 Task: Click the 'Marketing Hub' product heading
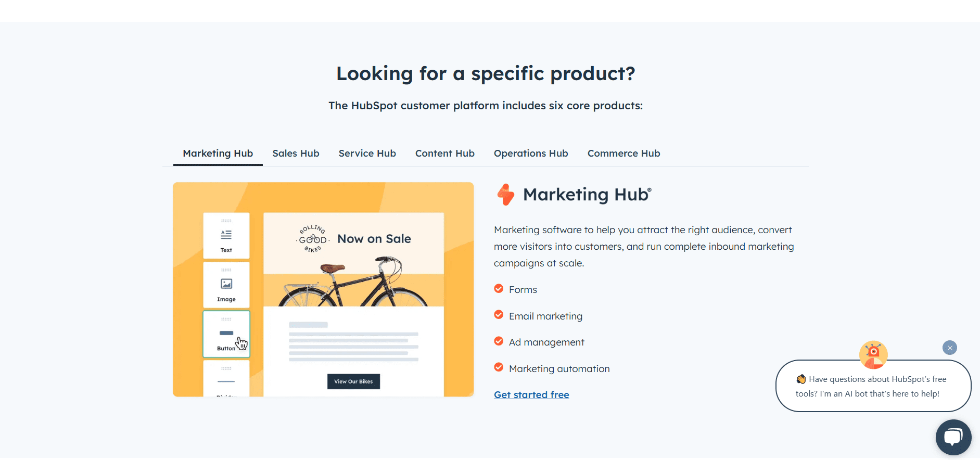[587, 195]
